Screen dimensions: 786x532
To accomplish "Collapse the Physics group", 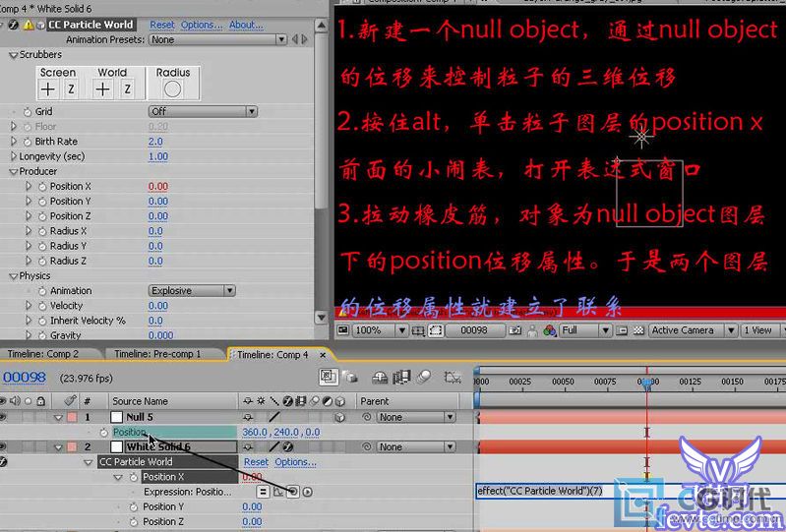I will pos(14,276).
